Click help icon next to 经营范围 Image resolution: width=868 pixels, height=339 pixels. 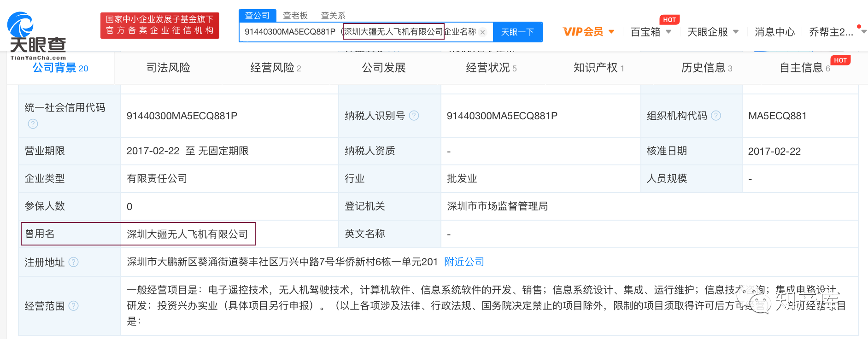coord(73,306)
